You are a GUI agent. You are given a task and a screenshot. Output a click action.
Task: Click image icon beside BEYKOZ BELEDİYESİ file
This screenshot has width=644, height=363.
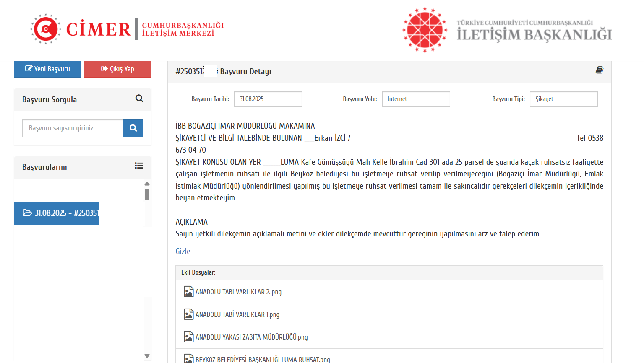point(189,358)
